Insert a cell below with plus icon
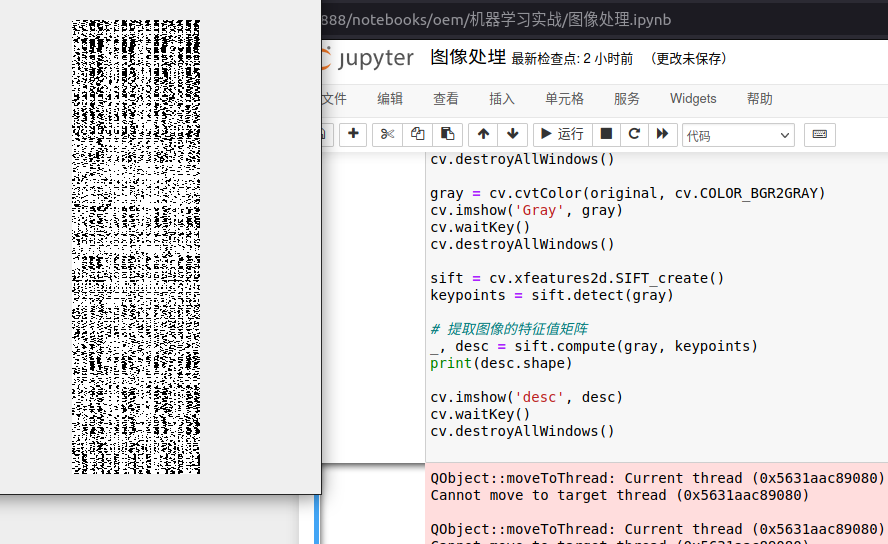This screenshot has width=888, height=544. pyautogui.click(x=353, y=134)
